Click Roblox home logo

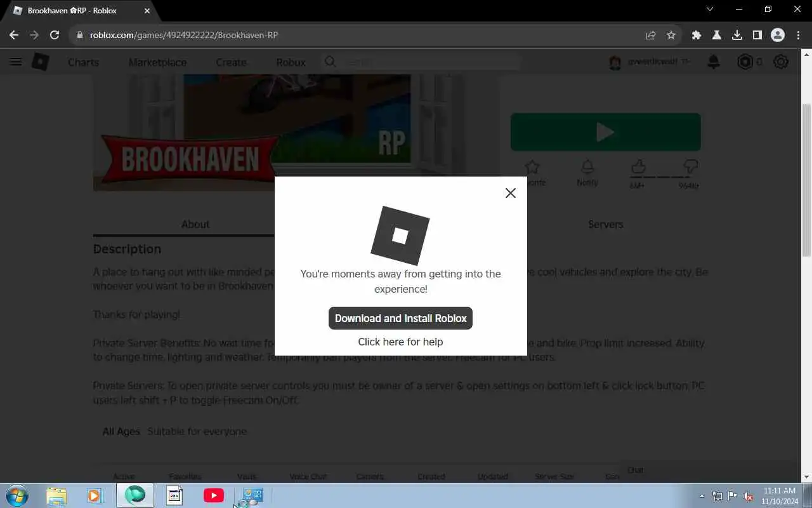point(41,62)
